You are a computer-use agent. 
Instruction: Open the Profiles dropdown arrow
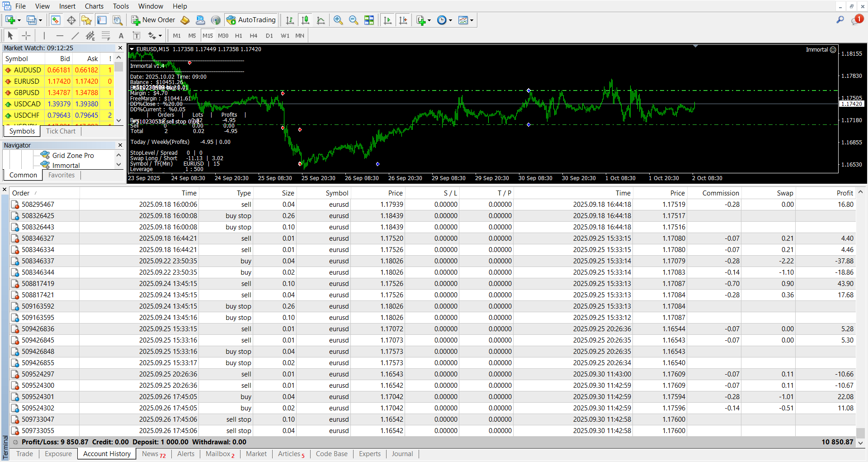tap(40, 20)
